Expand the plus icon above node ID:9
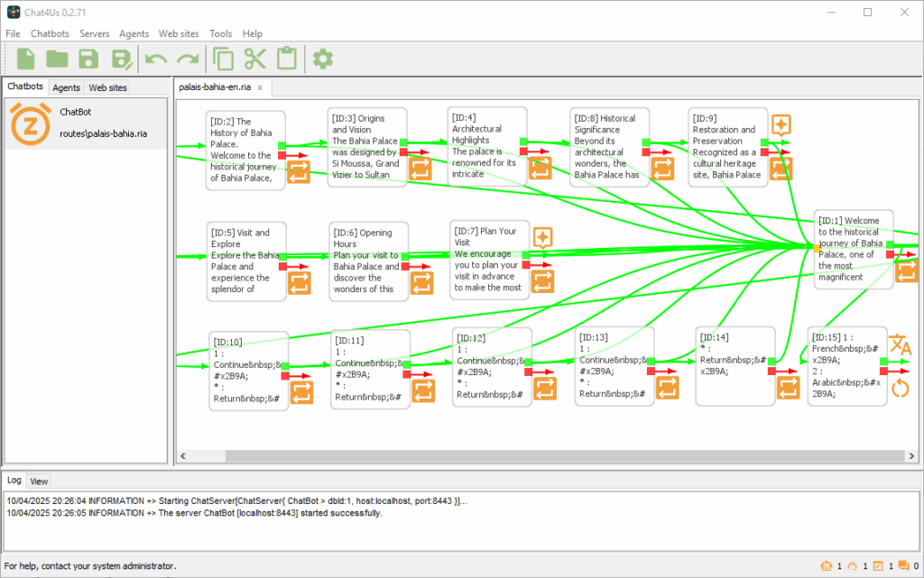924x578 pixels. click(x=781, y=126)
